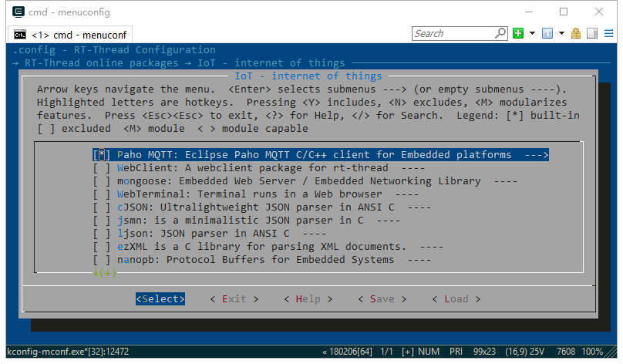The width and height of the screenshot is (623, 364).
Task: Click the < Load > button
Action: coord(456,298)
